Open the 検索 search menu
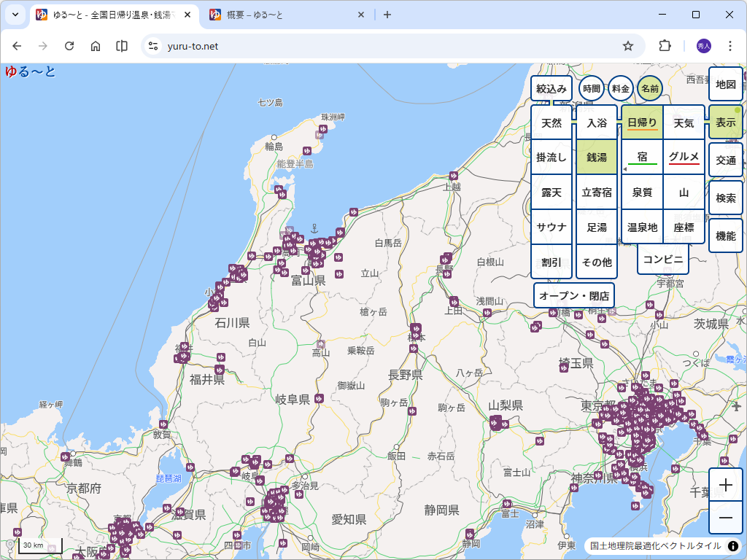The width and height of the screenshot is (747, 560). pyautogui.click(x=725, y=198)
